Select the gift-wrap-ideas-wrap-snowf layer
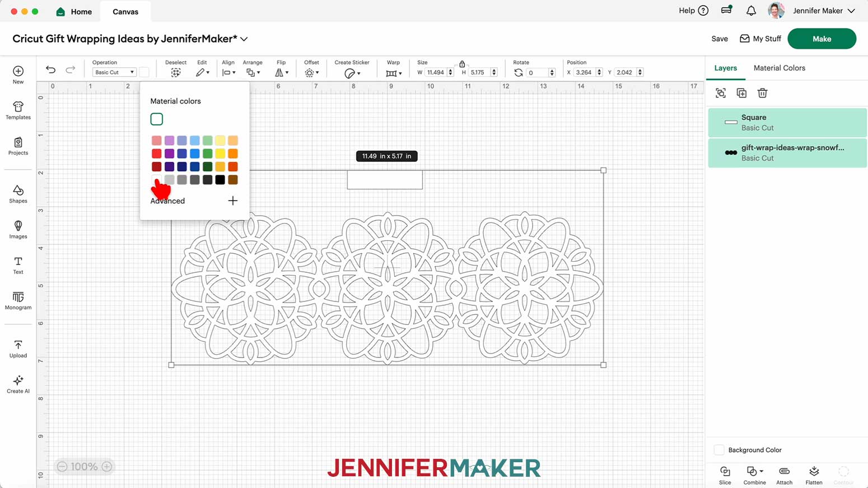Viewport: 868px width, 488px height. pyautogui.click(x=787, y=153)
